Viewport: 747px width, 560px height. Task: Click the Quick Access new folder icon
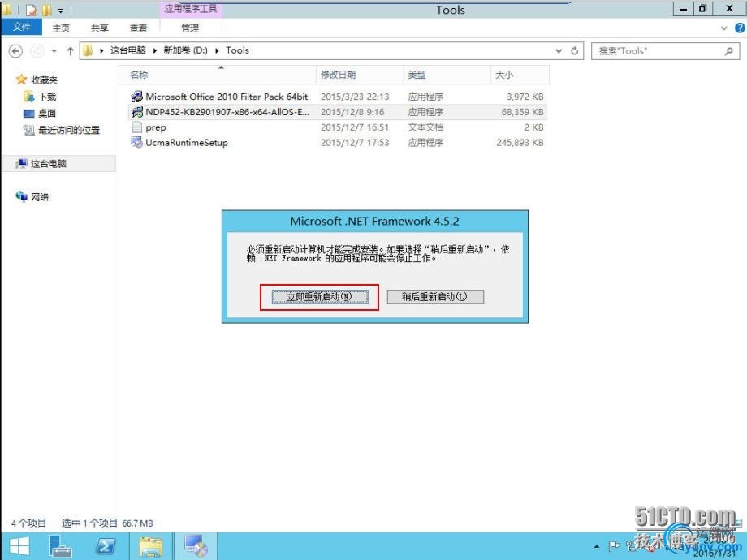click(x=47, y=10)
